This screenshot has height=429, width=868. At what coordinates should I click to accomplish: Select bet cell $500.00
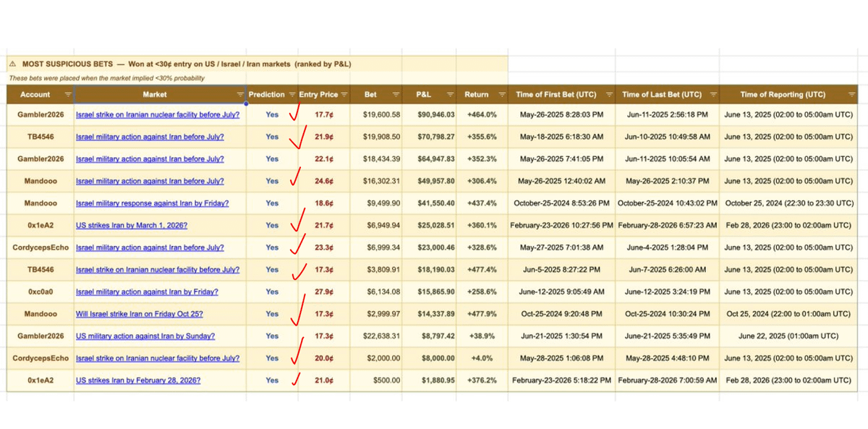[377, 380]
